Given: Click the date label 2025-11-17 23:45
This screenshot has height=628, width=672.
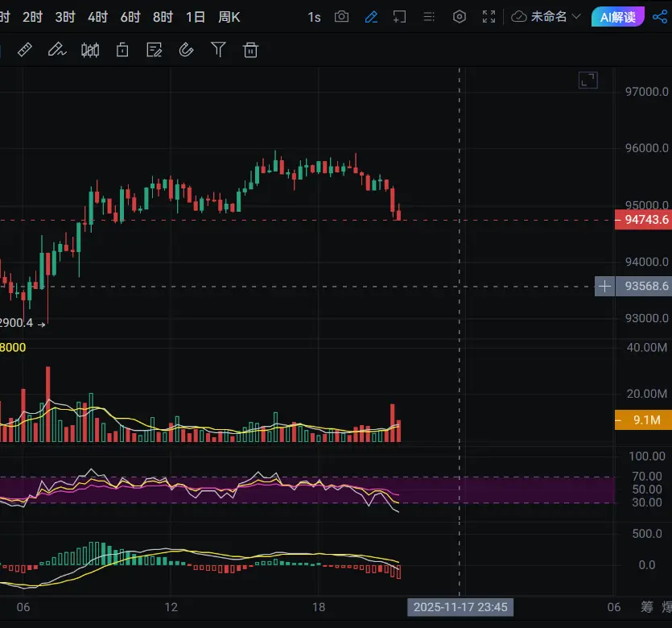Looking at the screenshot, I should pyautogui.click(x=460, y=607).
